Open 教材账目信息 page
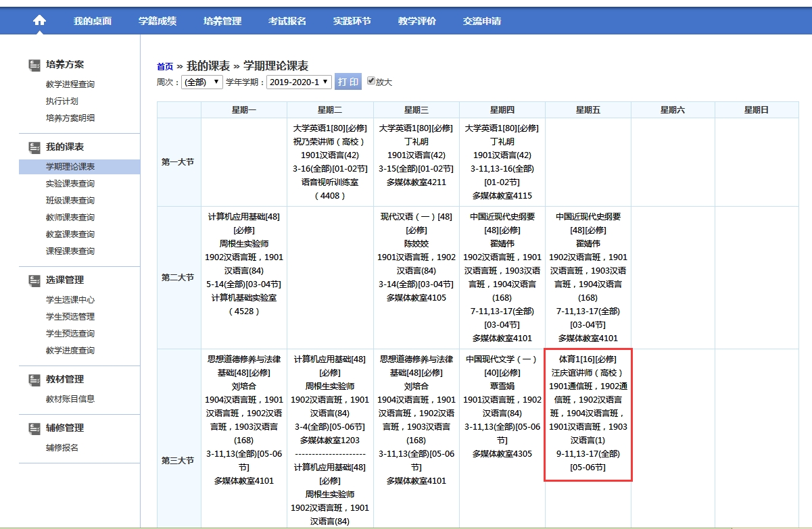 [x=70, y=399]
